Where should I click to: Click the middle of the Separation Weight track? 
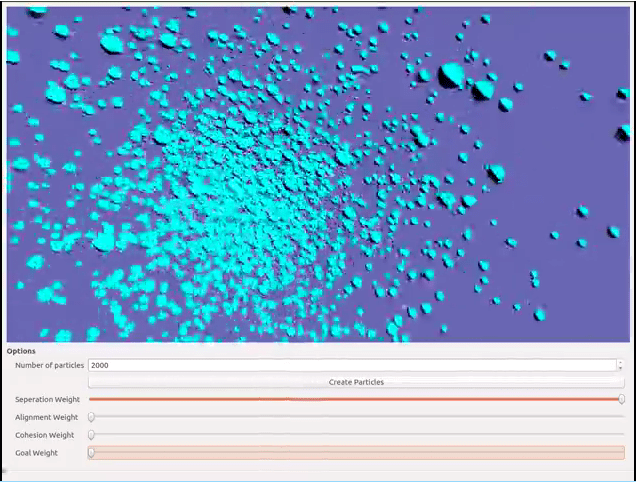point(356,399)
